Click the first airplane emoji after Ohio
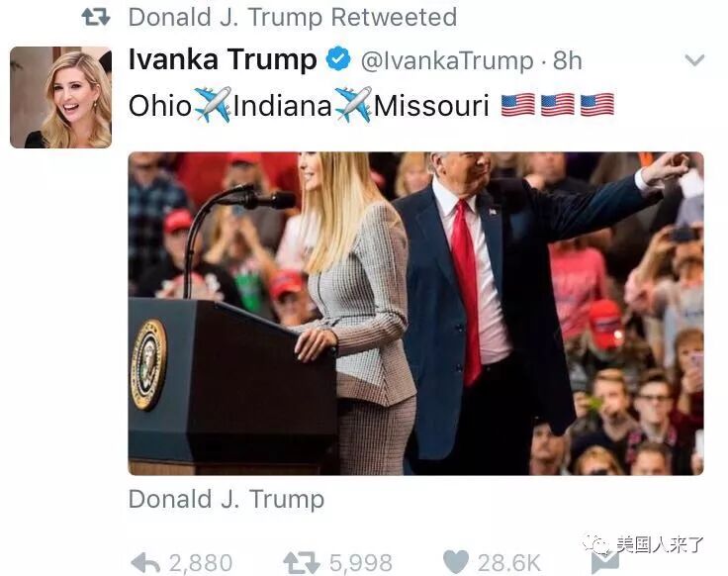The width and height of the screenshot is (728, 576). pyautogui.click(x=213, y=105)
